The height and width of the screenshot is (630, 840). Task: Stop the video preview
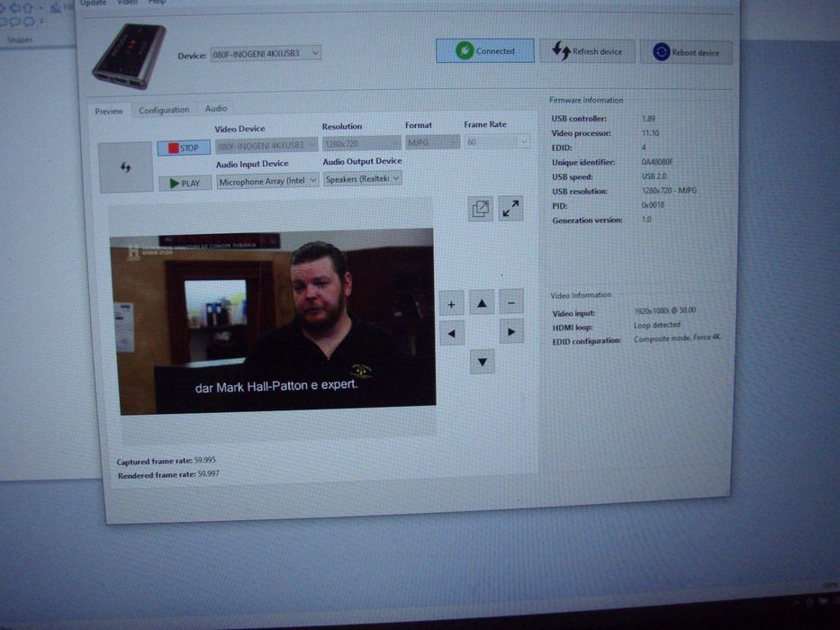184,148
